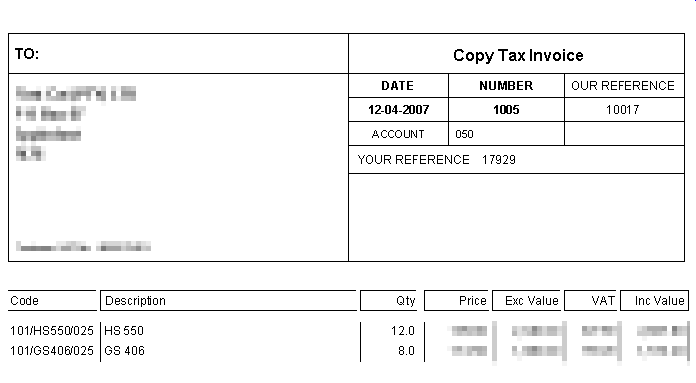Click item code 101/HS550/025
Viewport: 696px width, 383px height.
[52, 331]
